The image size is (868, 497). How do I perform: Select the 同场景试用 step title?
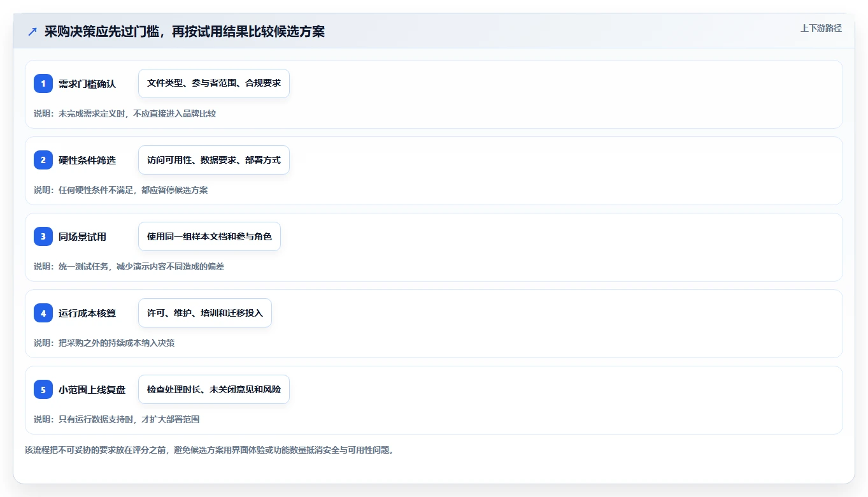pos(83,236)
